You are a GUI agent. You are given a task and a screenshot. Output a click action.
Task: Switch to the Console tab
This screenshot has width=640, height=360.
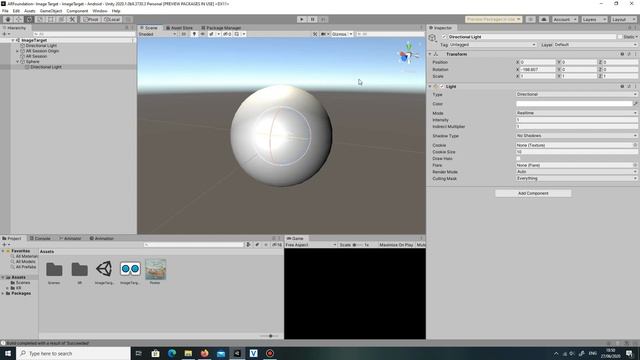click(x=40, y=238)
